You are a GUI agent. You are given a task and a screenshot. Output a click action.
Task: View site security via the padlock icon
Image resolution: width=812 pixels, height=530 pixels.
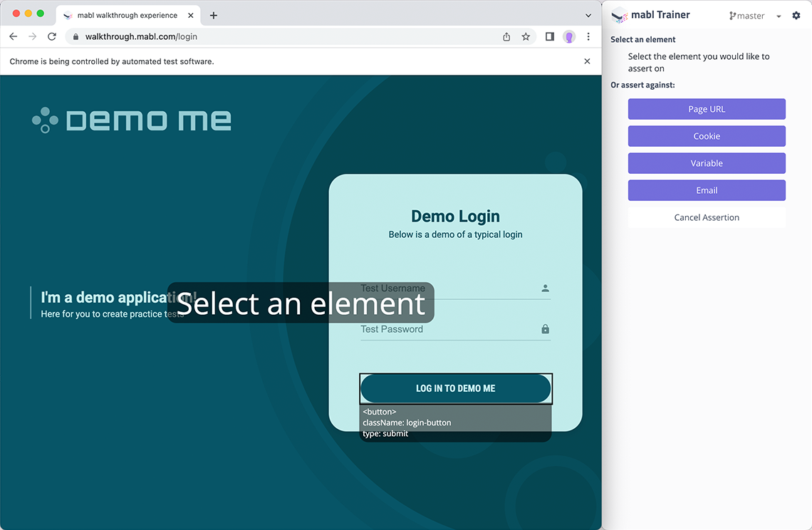pyautogui.click(x=76, y=36)
